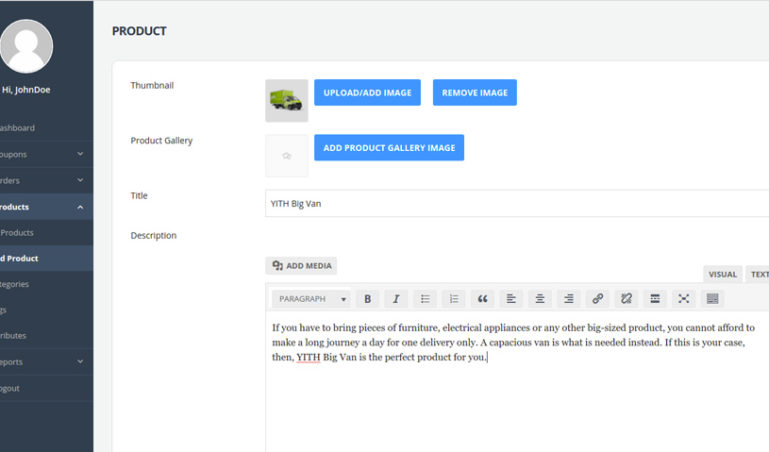Apply italic formatting in the editor
The image size is (769, 452).
tap(396, 299)
